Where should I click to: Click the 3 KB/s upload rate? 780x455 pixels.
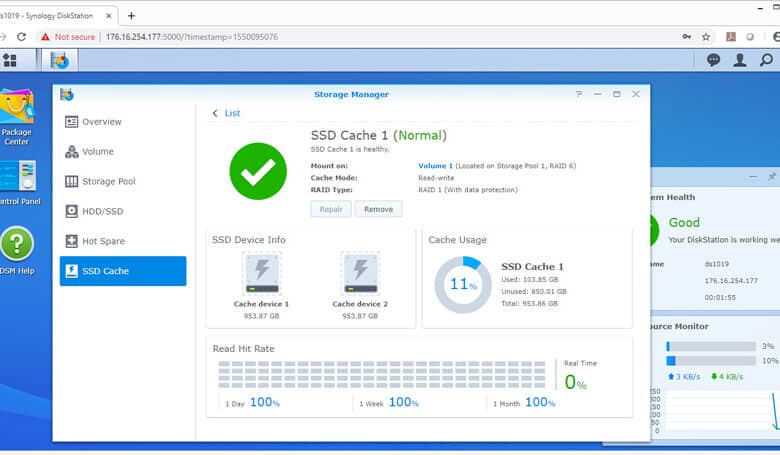click(x=684, y=377)
